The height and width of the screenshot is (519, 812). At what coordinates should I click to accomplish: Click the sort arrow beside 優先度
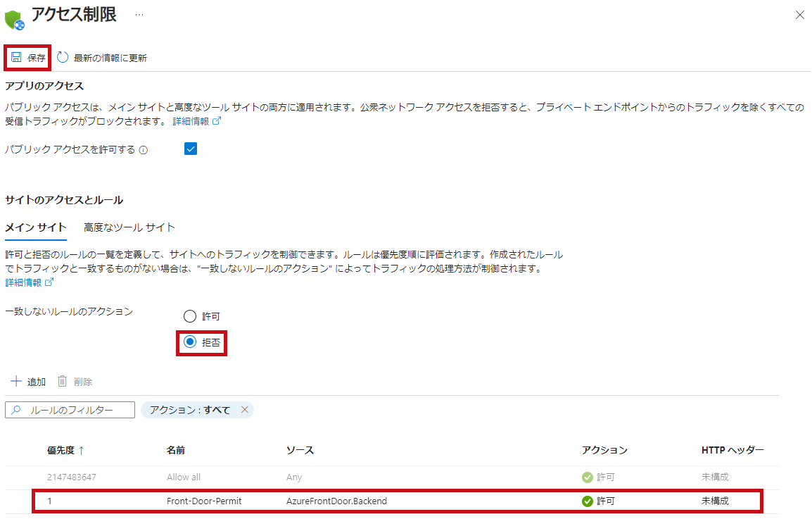[x=81, y=450]
